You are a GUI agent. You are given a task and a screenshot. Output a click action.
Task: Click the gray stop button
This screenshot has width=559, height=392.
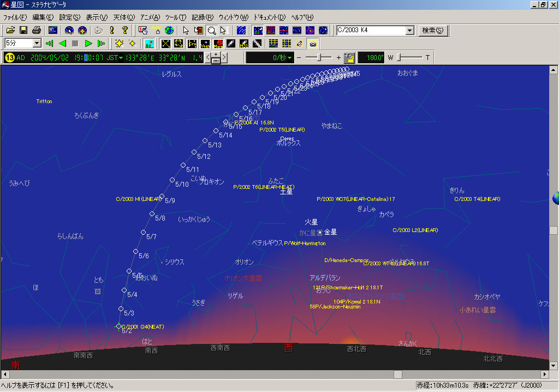pyautogui.click(x=75, y=44)
